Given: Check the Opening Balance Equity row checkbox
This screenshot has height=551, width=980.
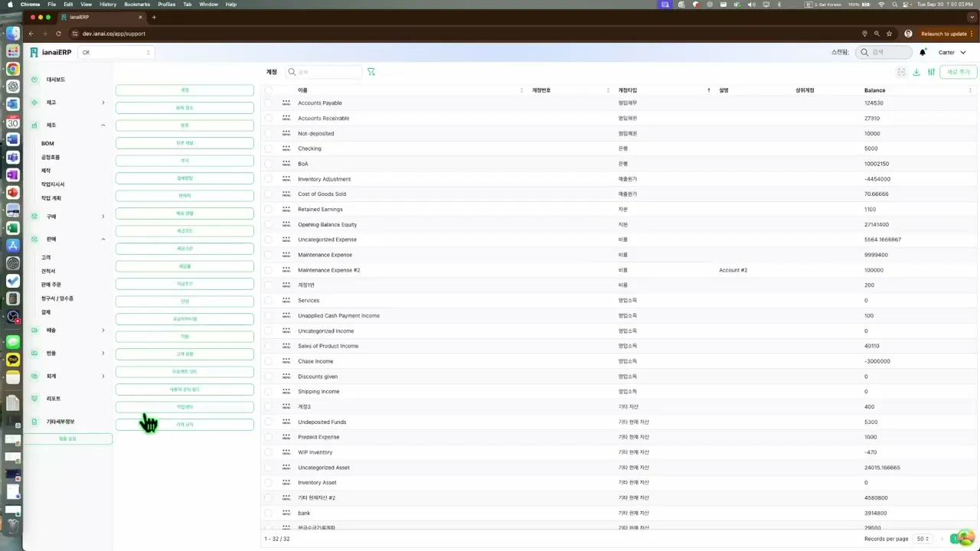Looking at the screenshot, I should point(269,224).
